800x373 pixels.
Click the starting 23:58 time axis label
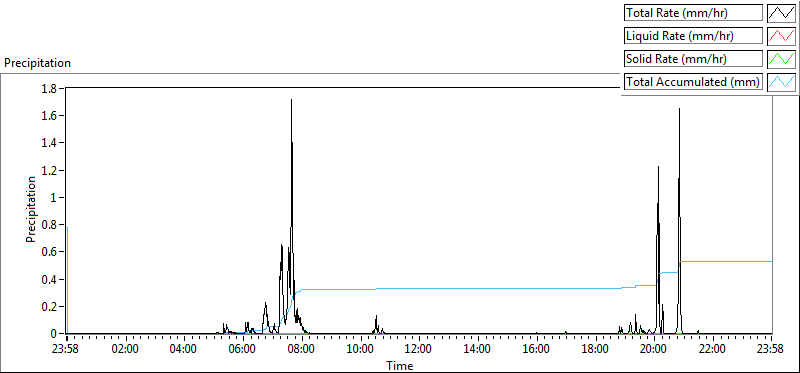click(x=66, y=350)
